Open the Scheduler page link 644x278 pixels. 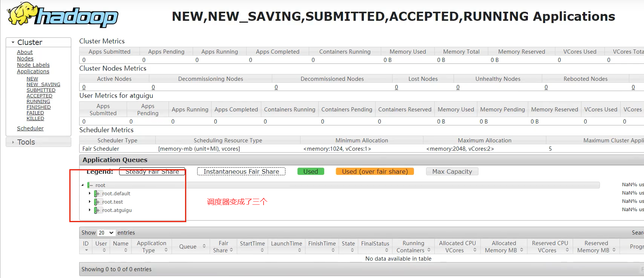tap(30, 128)
